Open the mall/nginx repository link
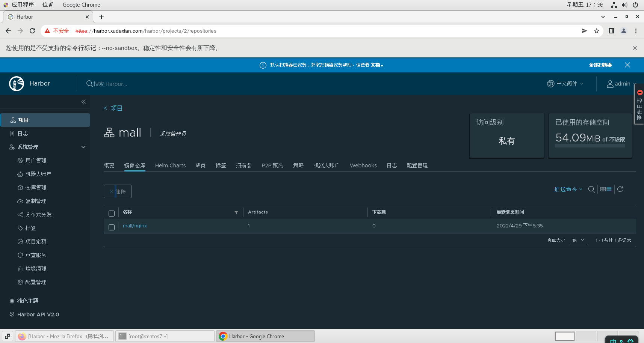 coord(135,226)
